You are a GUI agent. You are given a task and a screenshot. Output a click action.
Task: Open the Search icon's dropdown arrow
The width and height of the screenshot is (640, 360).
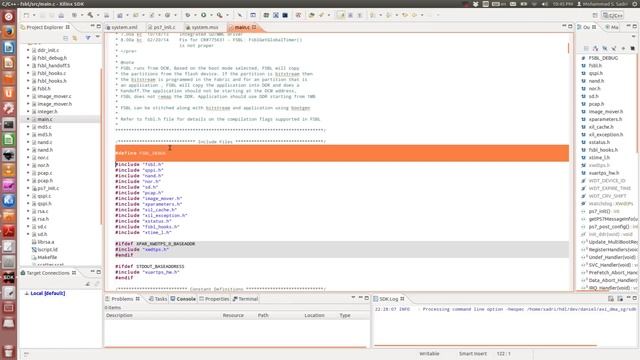227,15
